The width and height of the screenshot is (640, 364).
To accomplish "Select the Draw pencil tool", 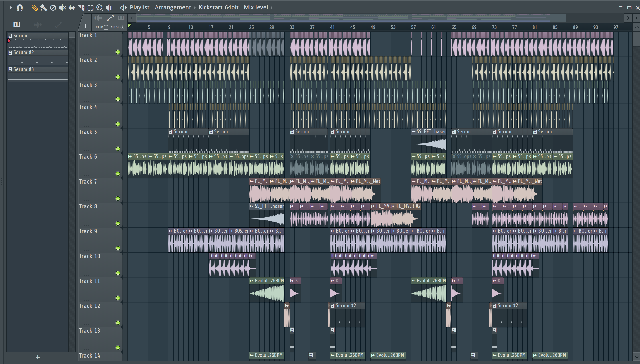I will tap(34, 8).
